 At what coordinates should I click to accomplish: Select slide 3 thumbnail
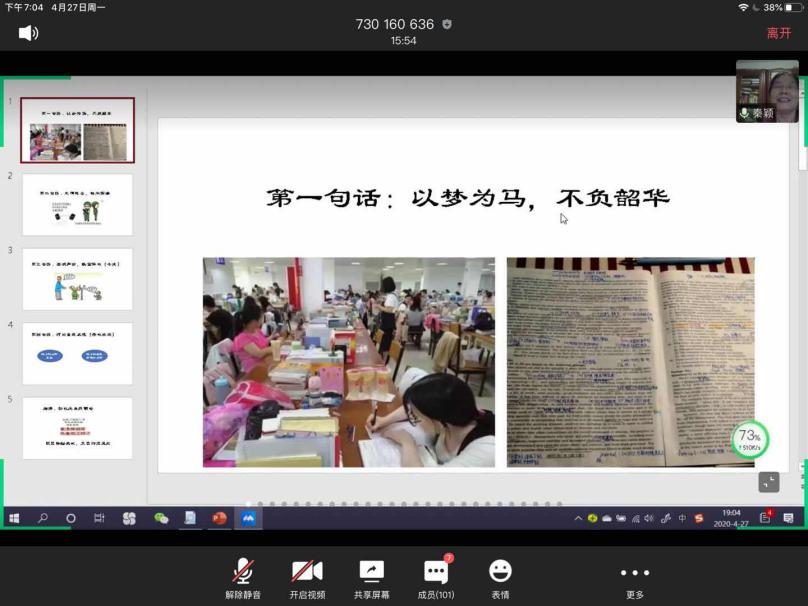[78, 279]
